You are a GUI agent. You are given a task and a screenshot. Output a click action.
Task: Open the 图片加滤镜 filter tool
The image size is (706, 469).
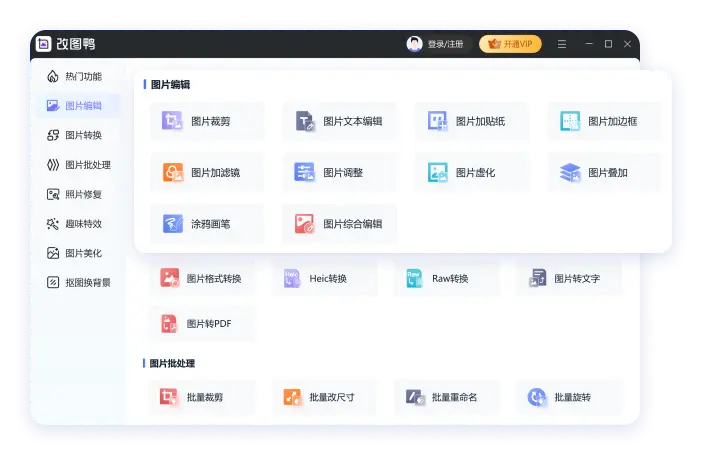(x=173, y=172)
